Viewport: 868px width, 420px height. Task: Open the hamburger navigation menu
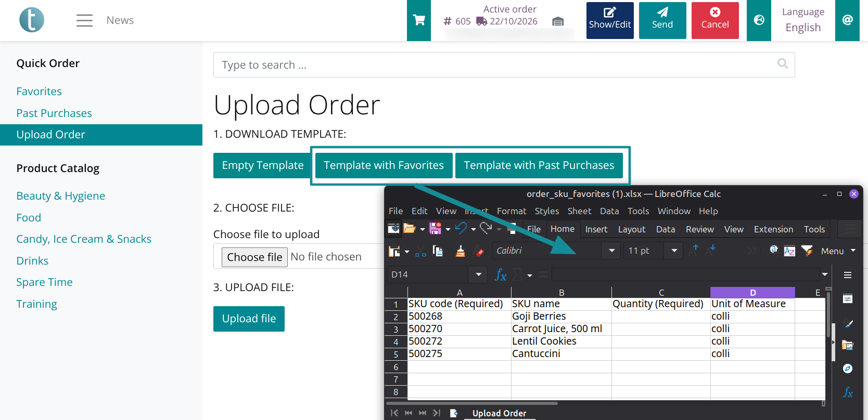click(x=84, y=20)
